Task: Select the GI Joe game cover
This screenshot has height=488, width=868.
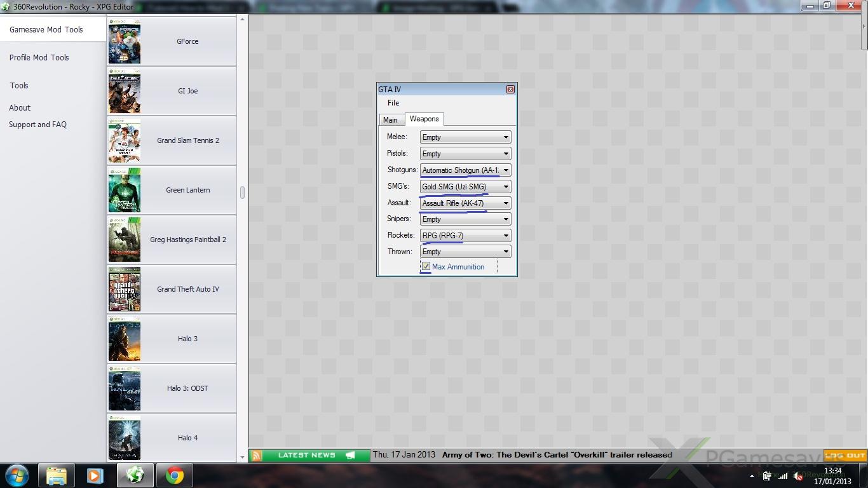Action: pyautogui.click(x=125, y=91)
